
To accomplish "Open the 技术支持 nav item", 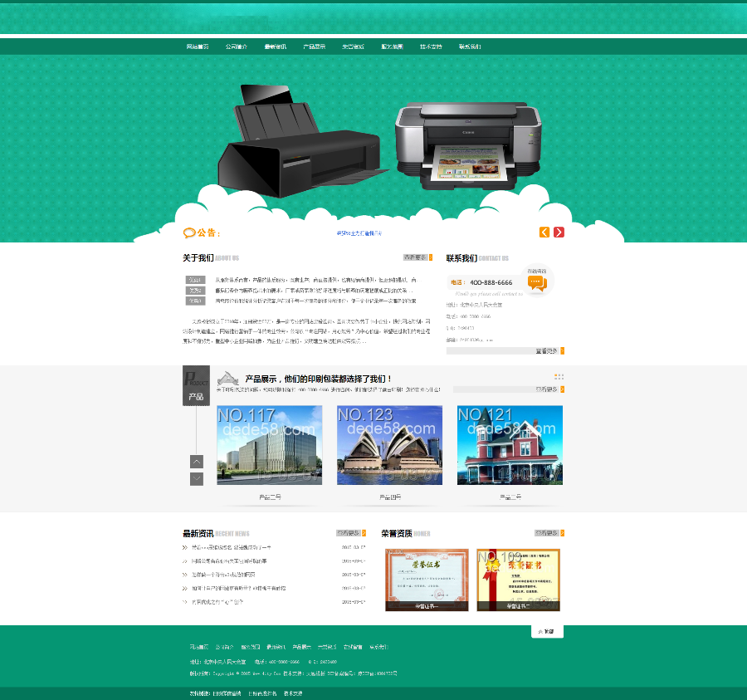I will pos(431,47).
